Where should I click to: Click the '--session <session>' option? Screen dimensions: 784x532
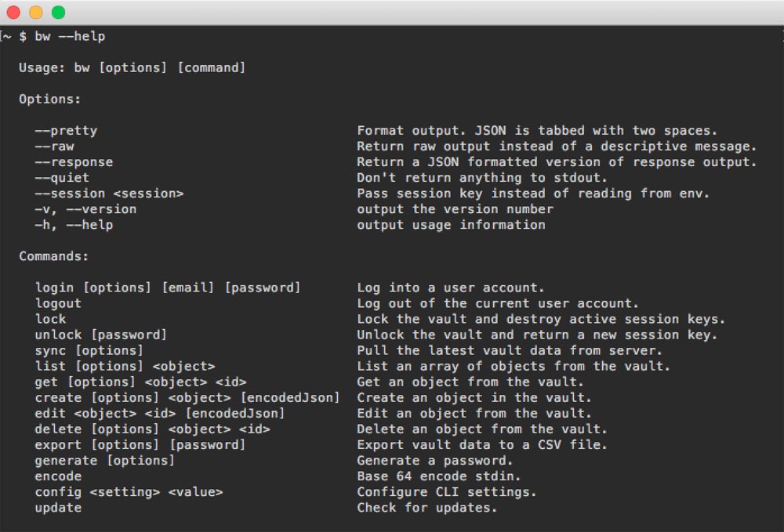click(109, 194)
